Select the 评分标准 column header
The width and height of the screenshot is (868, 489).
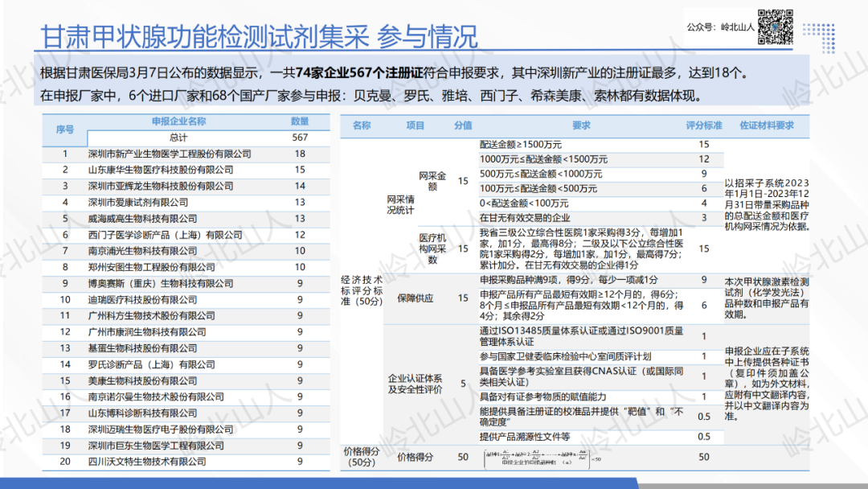coord(704,125)
